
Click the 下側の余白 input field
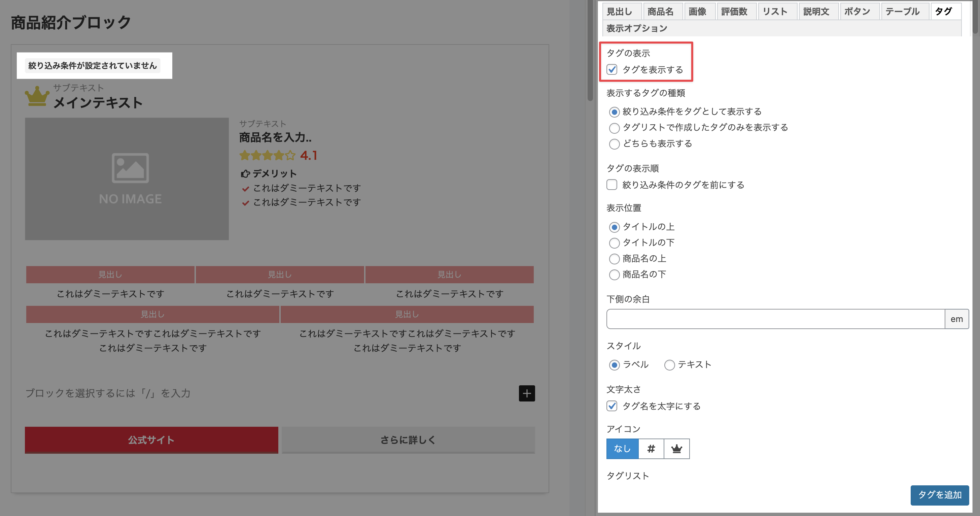coord(775,319)
